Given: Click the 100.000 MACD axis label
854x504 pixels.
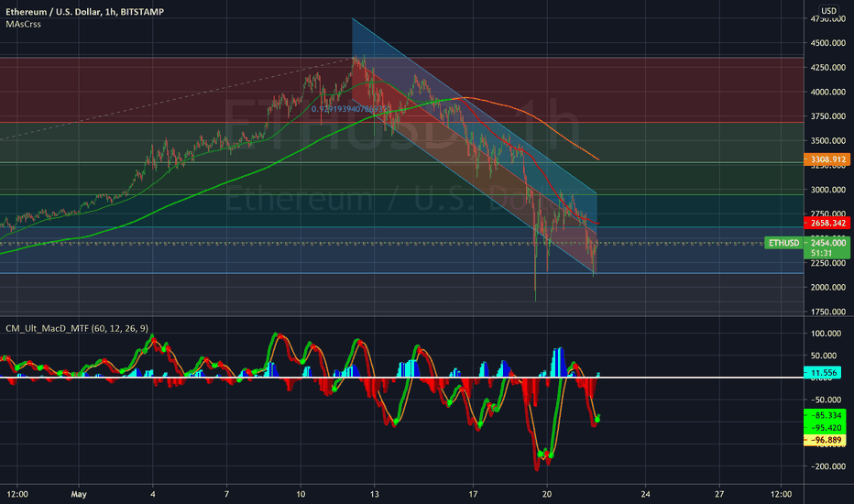Looking at the screenshot, I should click(827, 334).
